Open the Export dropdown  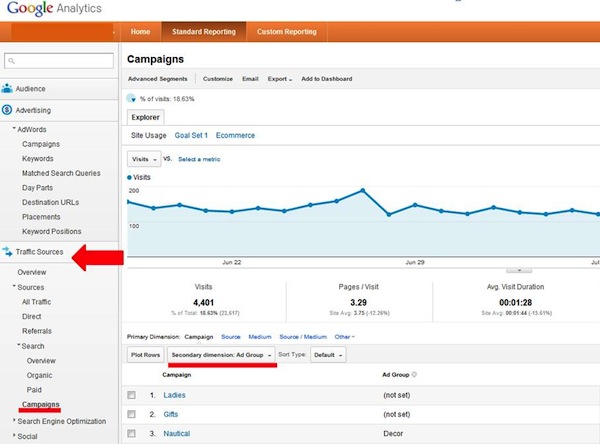click(x=280, y=79)
